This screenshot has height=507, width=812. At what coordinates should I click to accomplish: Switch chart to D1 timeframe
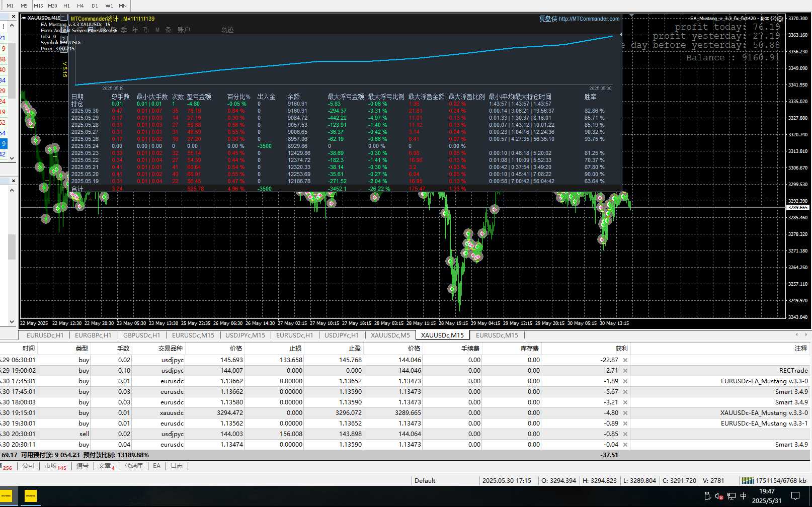[95, 6]
